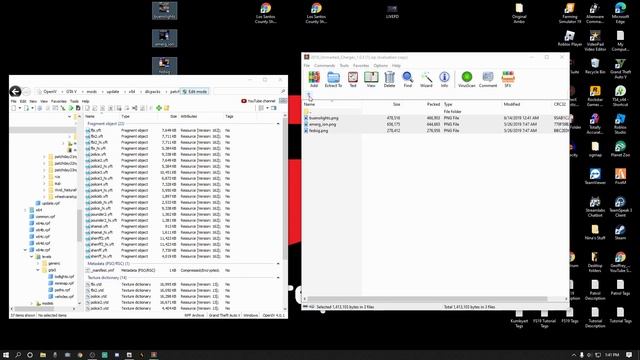Collapse the gta5 folder in OpenIV tree
The image size is (640, 360).
pyautogui.click(x=38, y=270)
